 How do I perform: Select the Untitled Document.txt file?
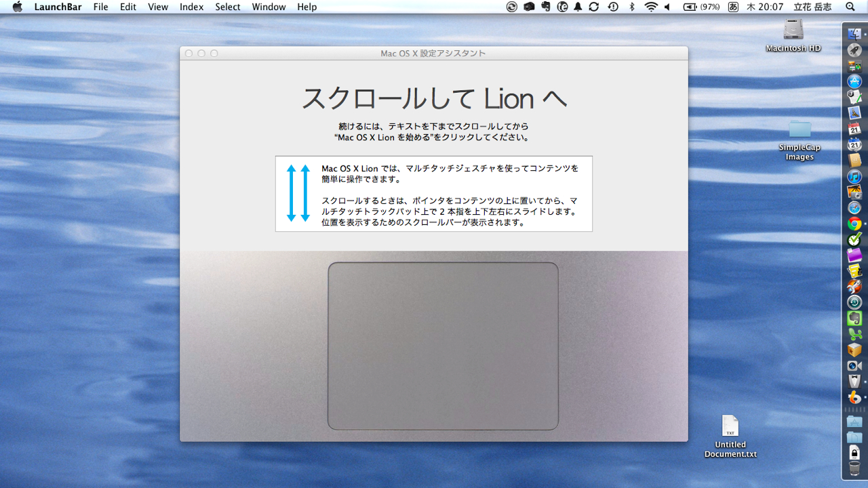pyautogui.click(x=730, y=427)
